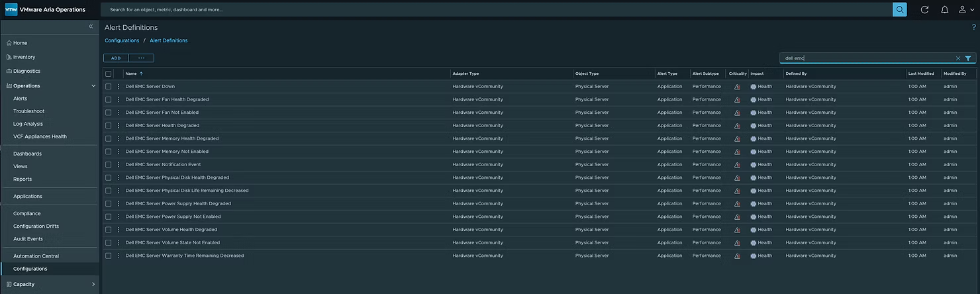Viewport: 980px width, 294px height.
Task: Open the user account dropdown
Action: click(x=966, y=9)
